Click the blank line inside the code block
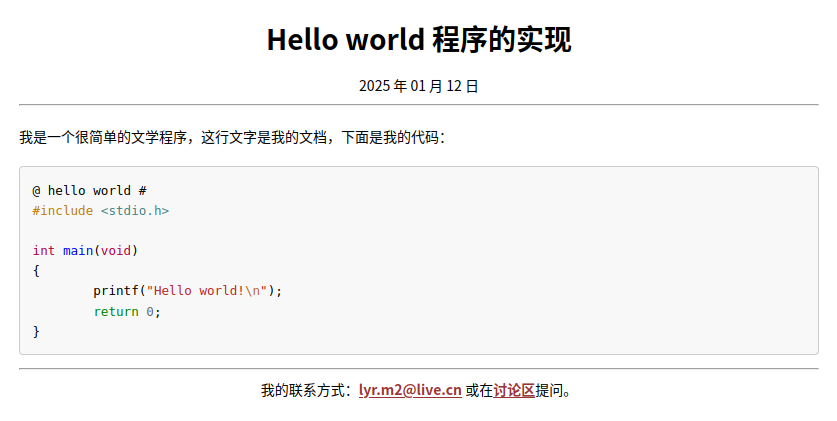 [200, 230]
